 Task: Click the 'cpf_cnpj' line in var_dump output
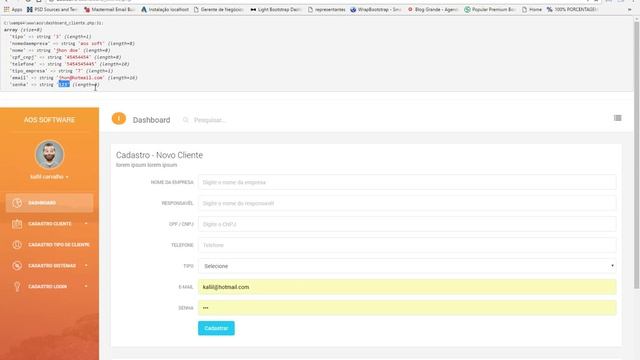pyautogui.click(x=65, y=57)
